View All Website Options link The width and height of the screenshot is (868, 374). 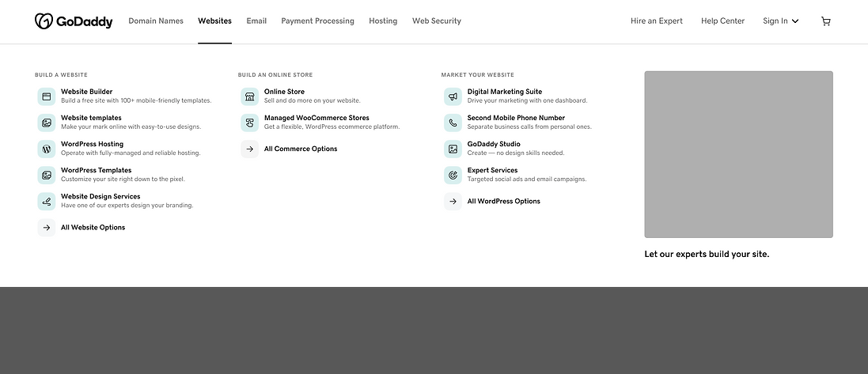tap(93, 228)
